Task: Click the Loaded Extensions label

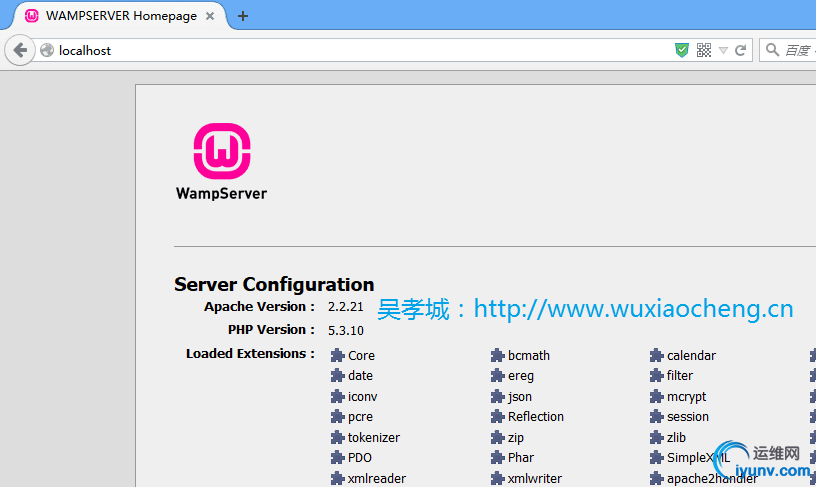Action: (250, 354)
